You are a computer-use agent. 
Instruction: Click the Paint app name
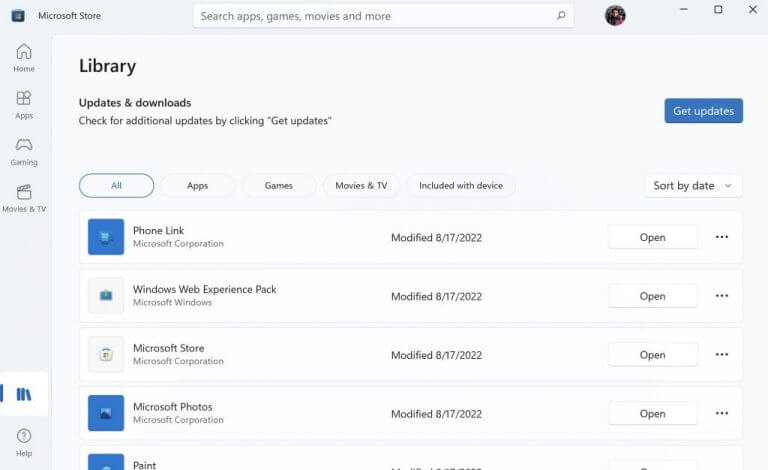(144, 465)
